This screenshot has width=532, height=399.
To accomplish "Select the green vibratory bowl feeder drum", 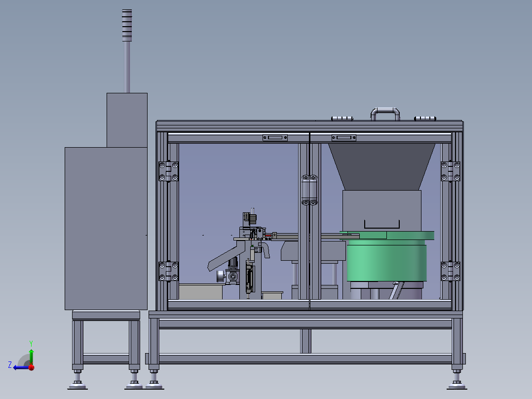I will point(386,263).
